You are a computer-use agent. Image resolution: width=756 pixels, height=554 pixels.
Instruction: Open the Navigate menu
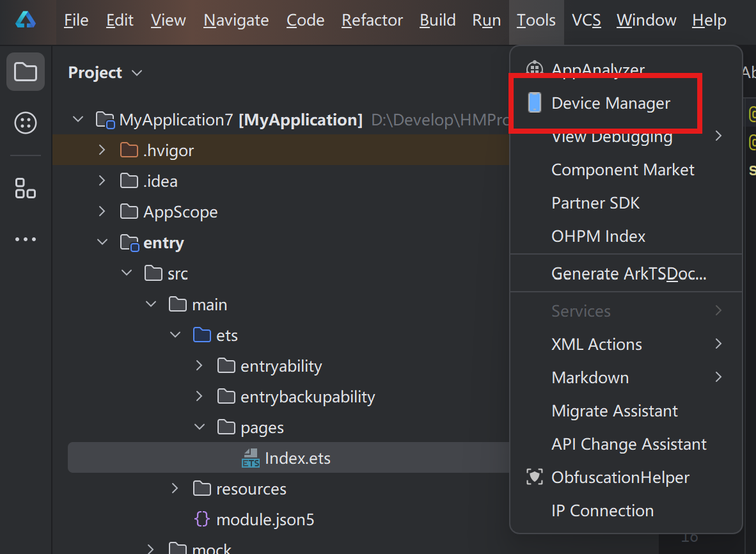(236, 20)
